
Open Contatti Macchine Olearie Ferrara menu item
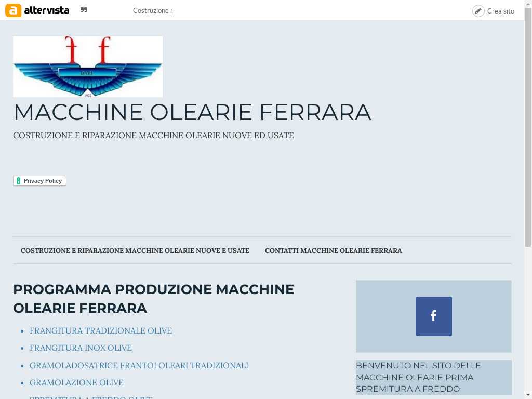[x=333, y=251]
